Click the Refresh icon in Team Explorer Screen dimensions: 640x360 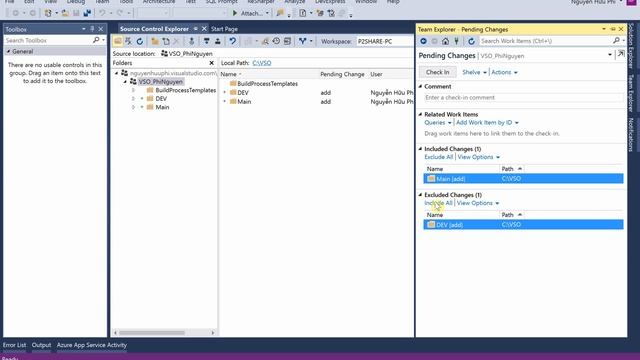pos(471,41)
